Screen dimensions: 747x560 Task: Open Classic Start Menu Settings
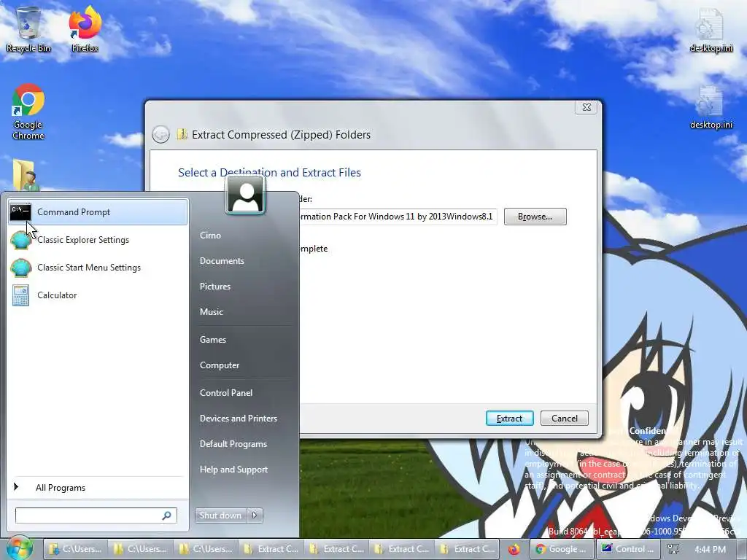pyautogui.click(x=98, y=267)
